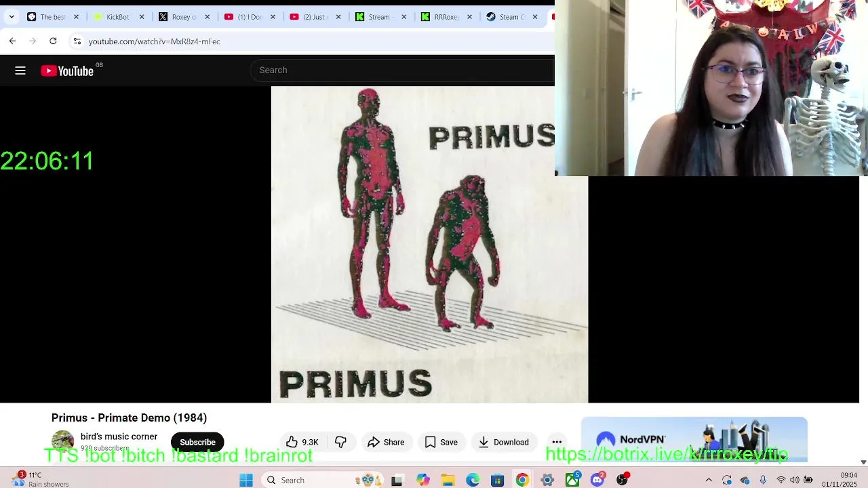View site information icon in address bar
Image resolution: width=868 pixels, height=488 pixels.
click(x=77, y=41)
